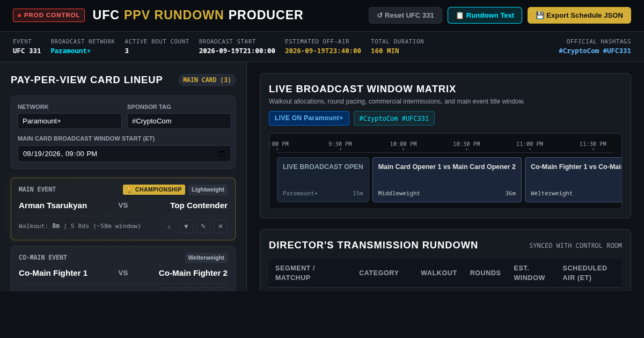644x338 pixels.
Task: Click the Rounds column header
Action: (485, 273)
